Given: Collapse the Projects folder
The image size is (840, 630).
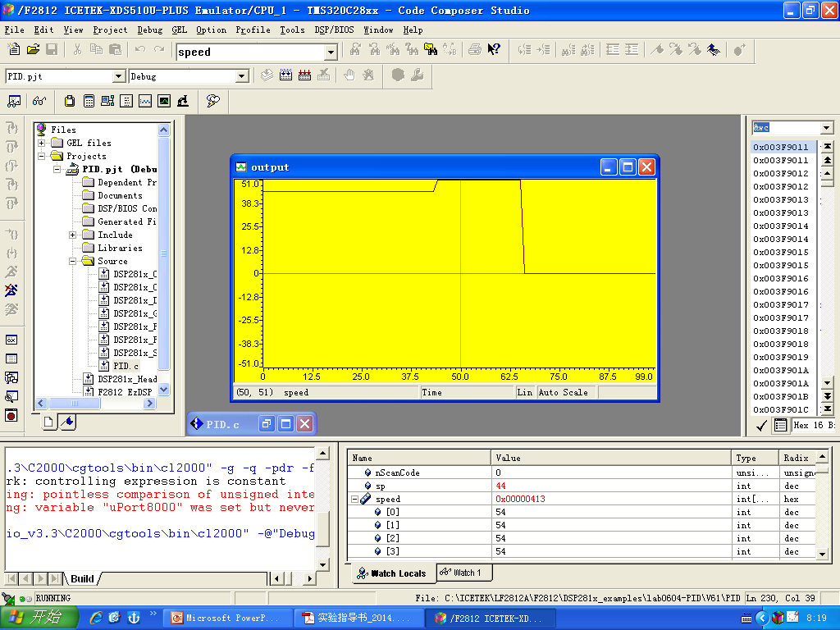Looking at the screenshot, I should (42, 157).
